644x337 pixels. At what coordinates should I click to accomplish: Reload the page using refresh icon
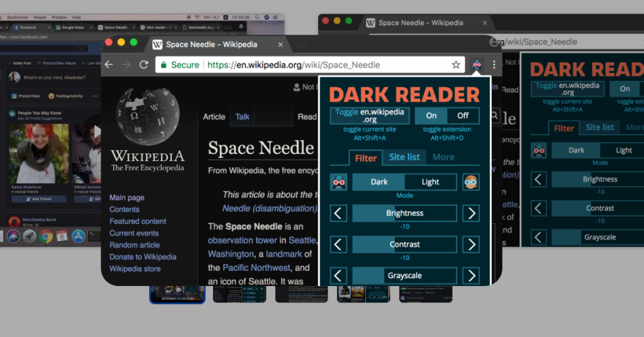144,65
